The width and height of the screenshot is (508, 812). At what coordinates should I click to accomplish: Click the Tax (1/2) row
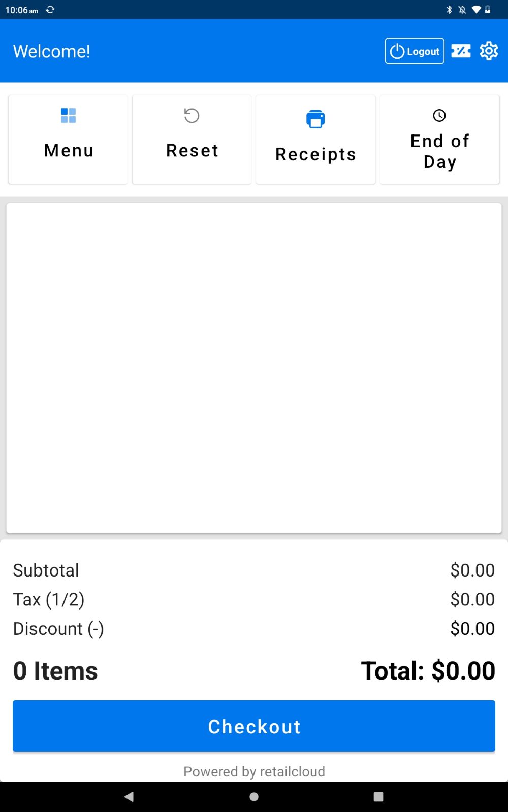254,599
